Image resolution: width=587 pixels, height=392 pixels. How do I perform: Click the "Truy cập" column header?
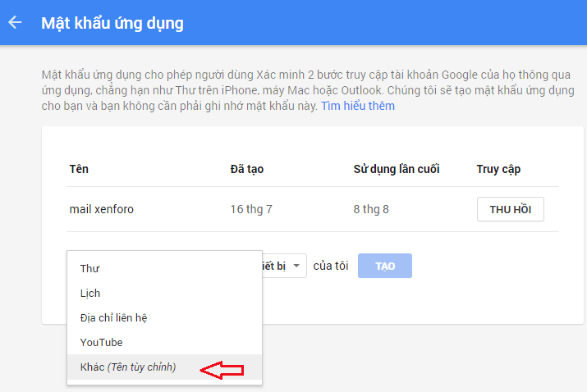498,169
